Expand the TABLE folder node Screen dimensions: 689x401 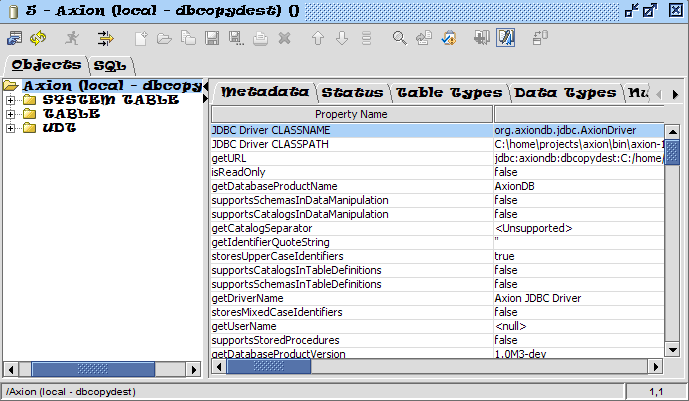coord(11,114)
